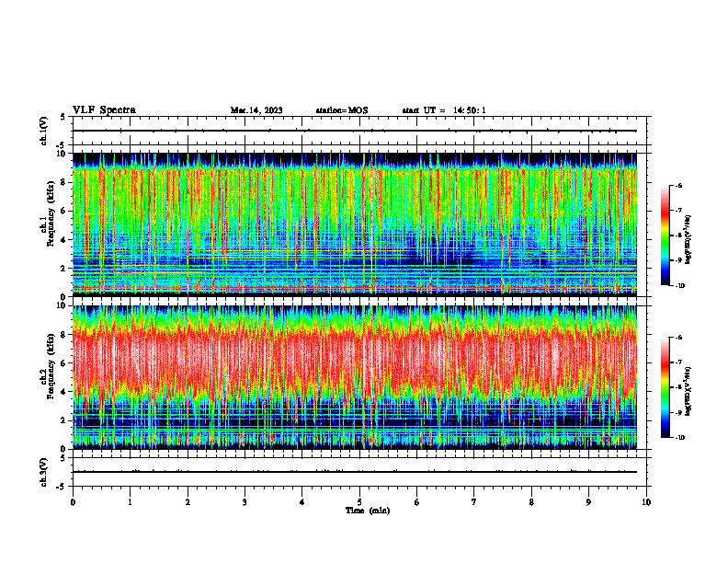This screenshot has width=728, height=563.
Task: Click time axis tick label '4'
Action: 302,502
